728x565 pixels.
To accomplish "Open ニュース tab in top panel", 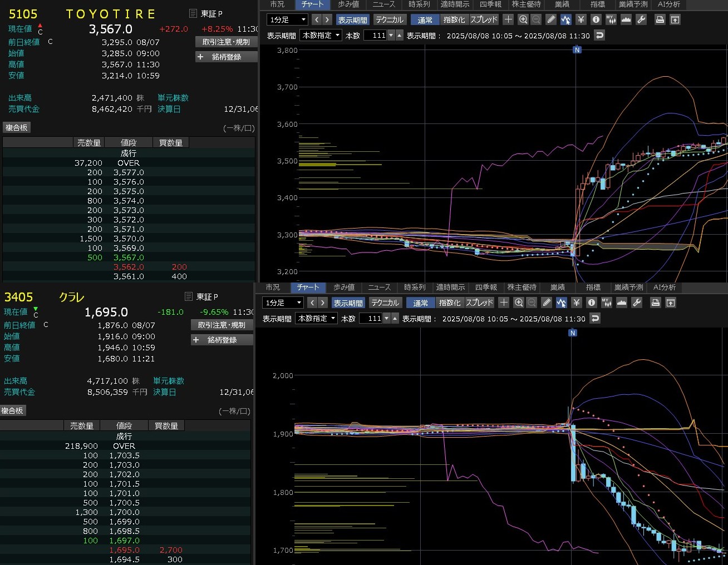I will (384, 4).
